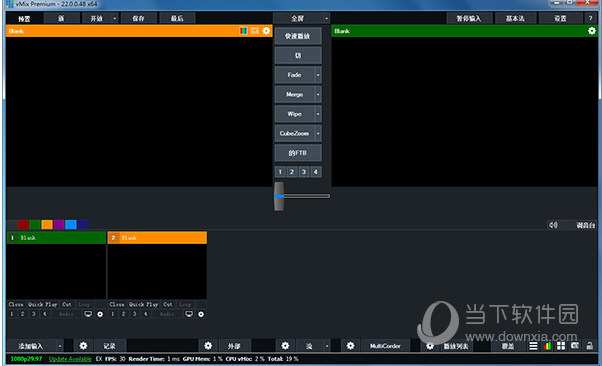Click the lock icon in bottom bar
The image size is (602, 366).
click(589, 346)
